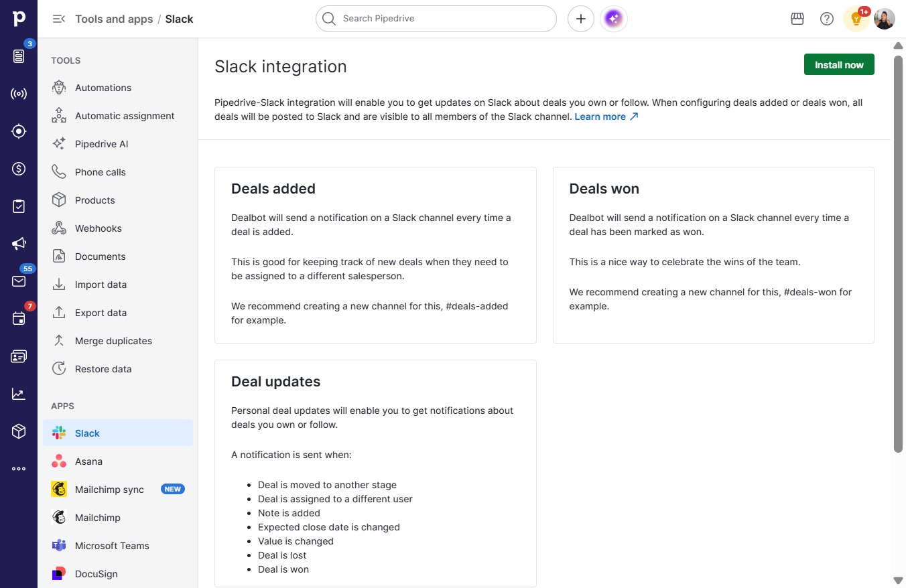
Task: Click the Slack integration heading
Action: coord(281,67)
